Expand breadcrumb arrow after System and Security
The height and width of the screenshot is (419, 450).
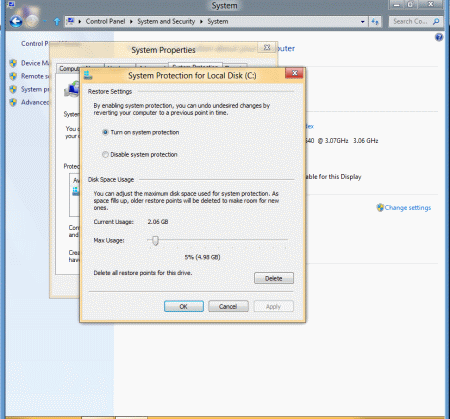pyautogui.click(x=201, y=22)
